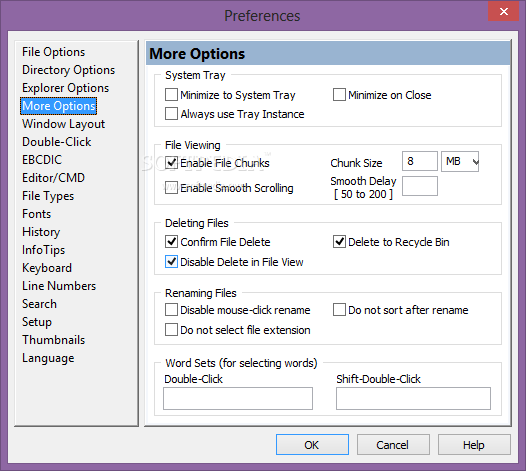Click the Chunk Size value field

point(420,161)
